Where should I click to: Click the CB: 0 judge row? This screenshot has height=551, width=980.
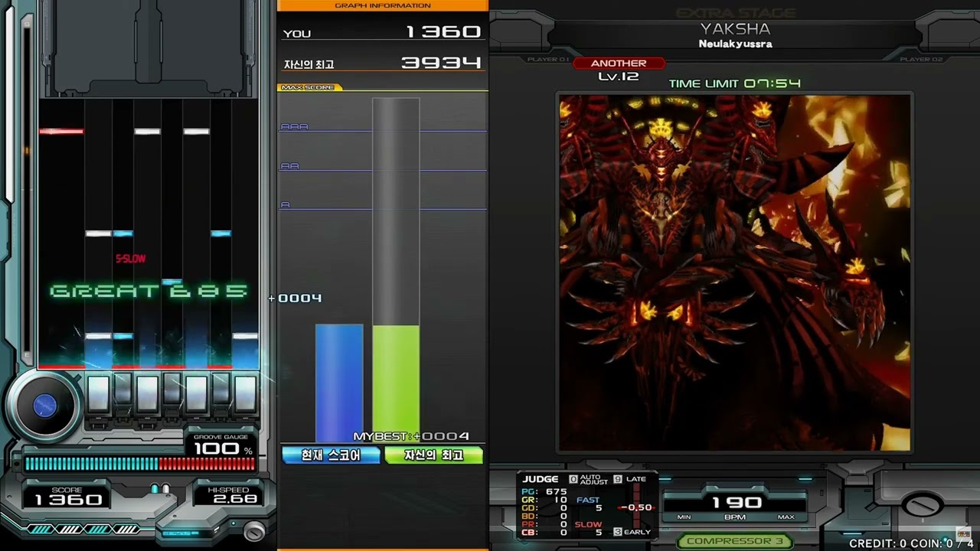pyautogui.click(x=544, y=533)
